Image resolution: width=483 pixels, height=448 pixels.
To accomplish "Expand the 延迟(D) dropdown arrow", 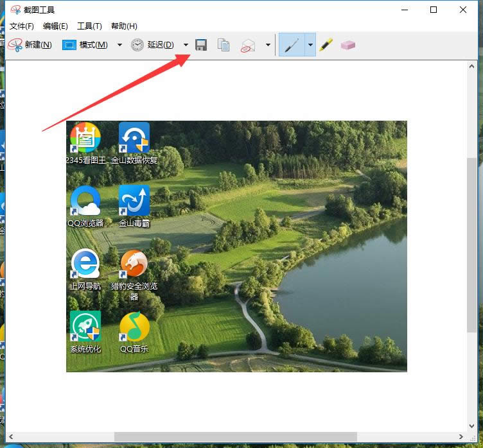I will 186,45.
